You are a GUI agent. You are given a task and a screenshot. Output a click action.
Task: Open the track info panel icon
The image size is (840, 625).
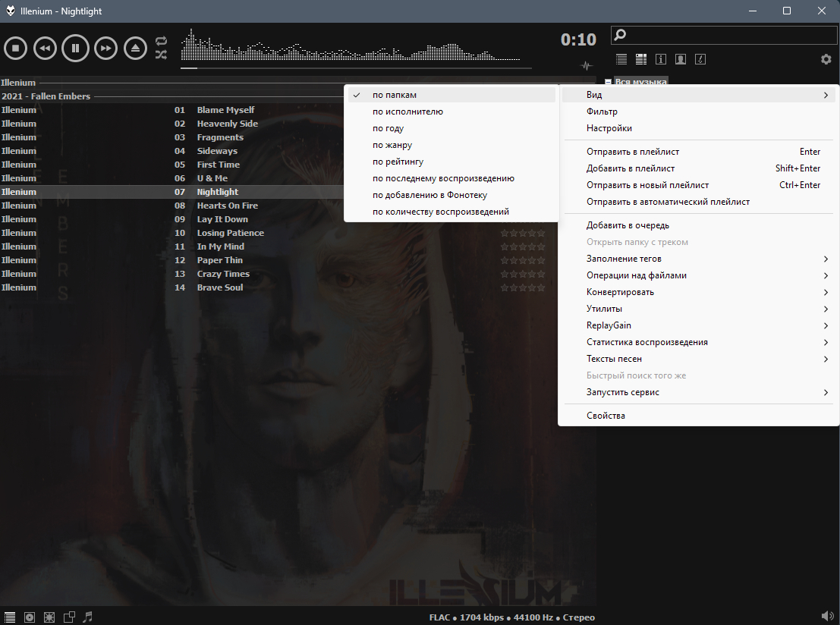coord(661,59)
